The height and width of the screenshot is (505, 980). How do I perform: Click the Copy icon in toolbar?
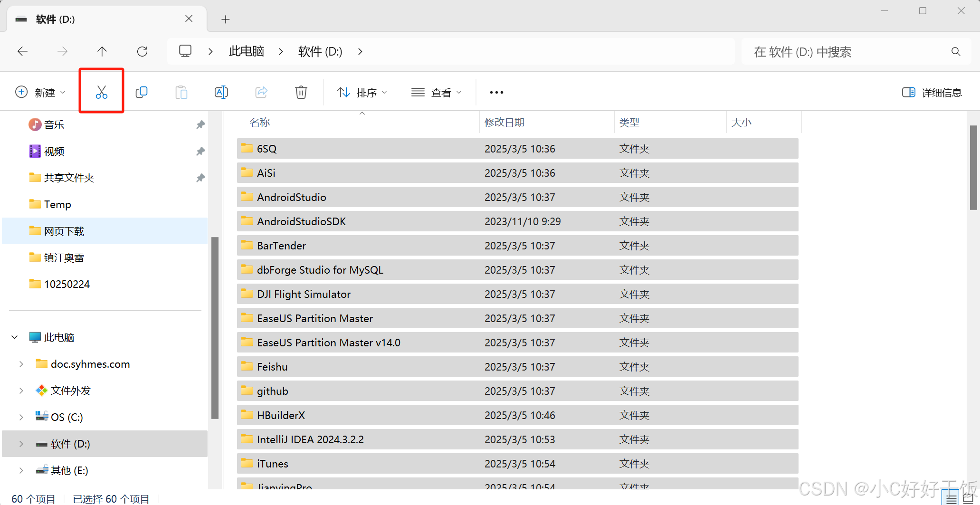(x=142, y=92)
